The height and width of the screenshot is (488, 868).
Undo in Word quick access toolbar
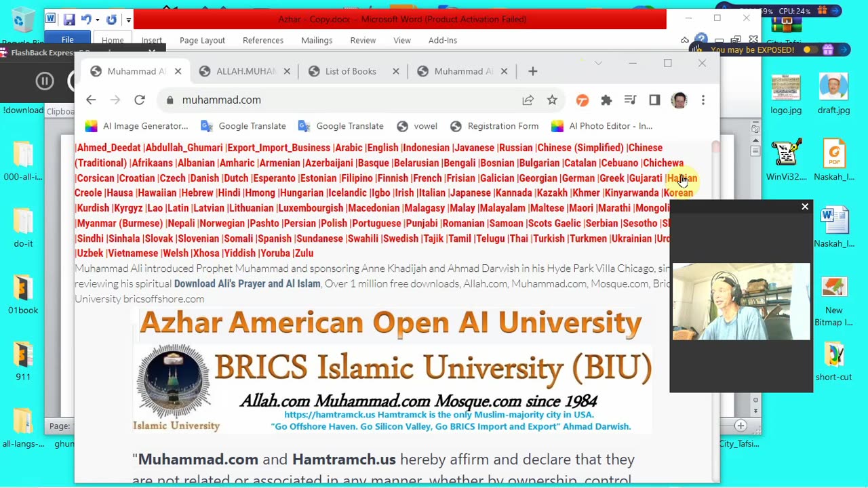tap(86, 20)
